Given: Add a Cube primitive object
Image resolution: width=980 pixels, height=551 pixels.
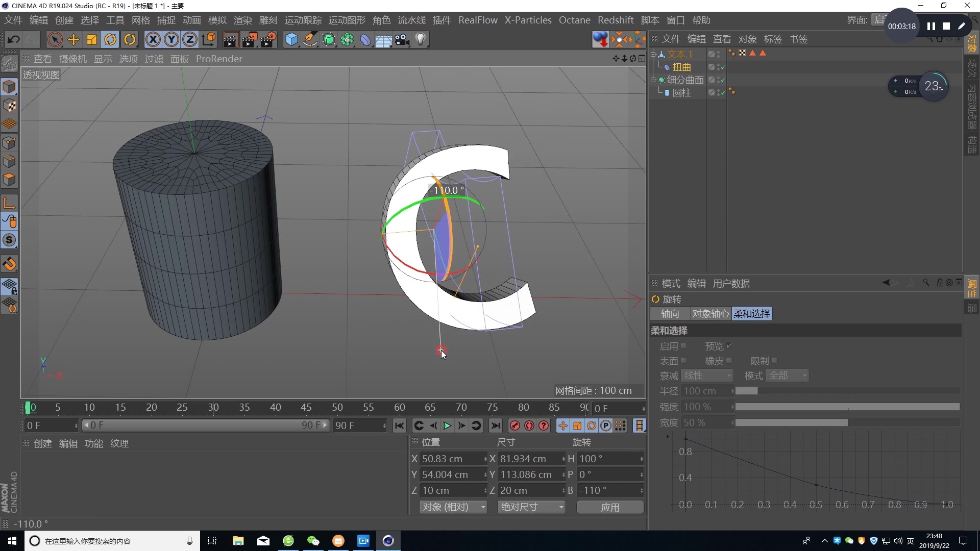Looking at the screenshot, I should [291, 39].
